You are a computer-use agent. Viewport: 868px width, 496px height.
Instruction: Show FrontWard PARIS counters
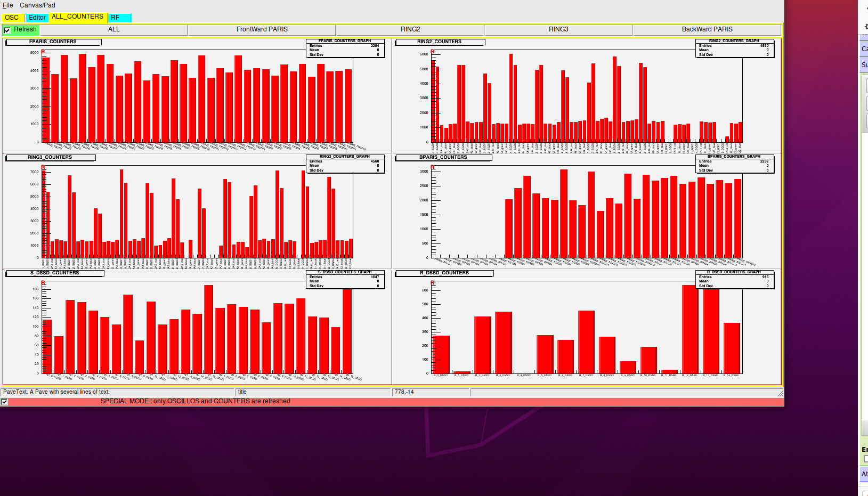coord(262,29)
